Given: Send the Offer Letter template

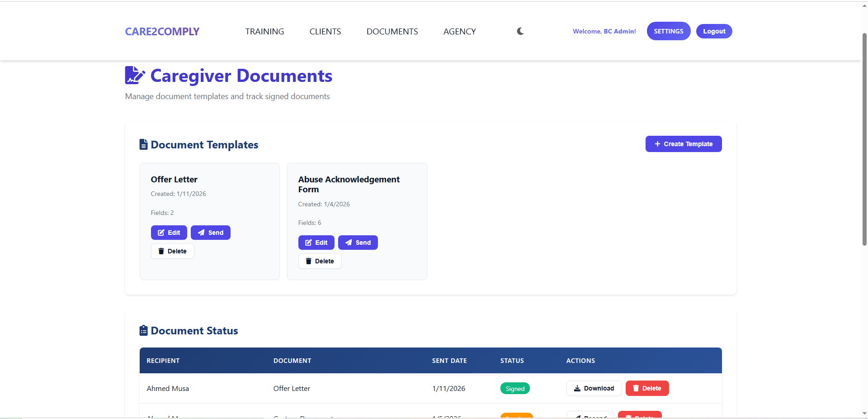Looking at the screenshot, I should tap(210, 232).
